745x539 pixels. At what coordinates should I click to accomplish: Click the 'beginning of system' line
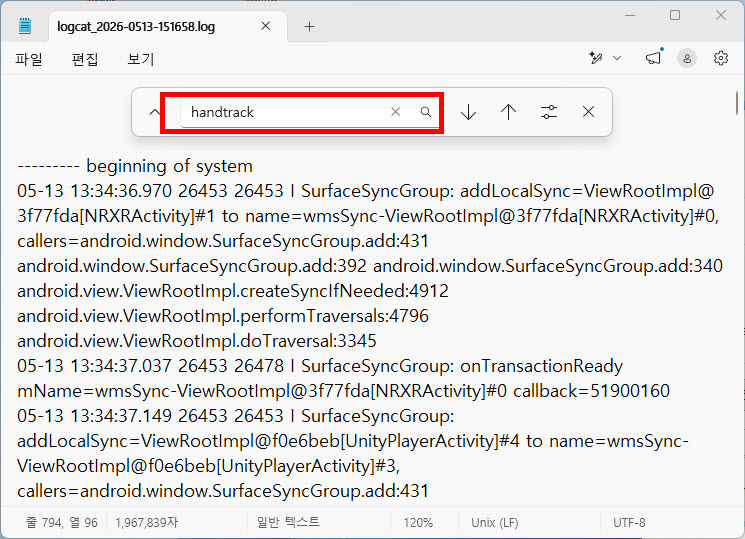pyautogui.click(x=135, y=166)
